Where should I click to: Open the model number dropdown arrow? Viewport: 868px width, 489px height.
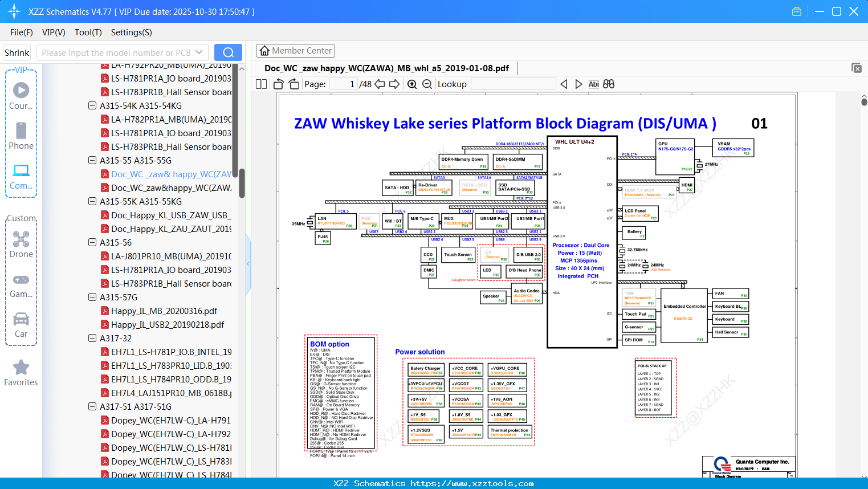click(199, 52)
